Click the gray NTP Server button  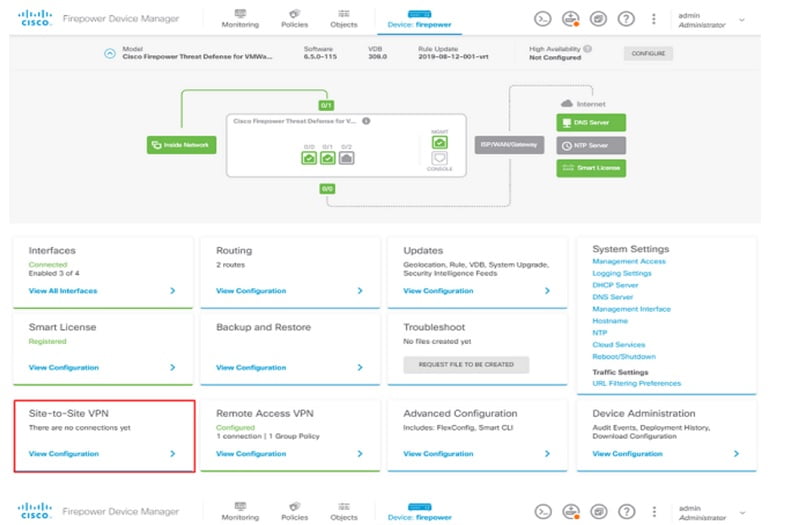point(591,145)
